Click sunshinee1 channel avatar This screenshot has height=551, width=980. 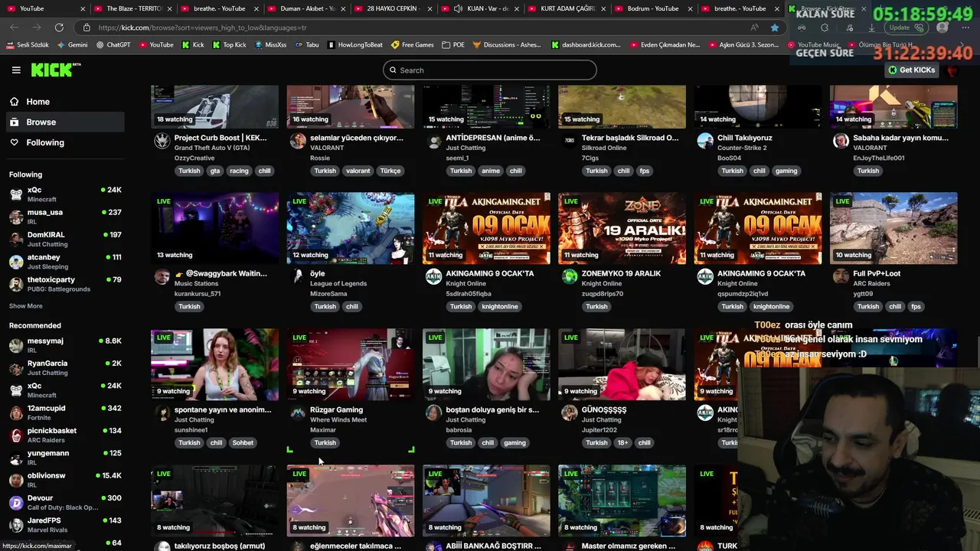pos(162,413)
